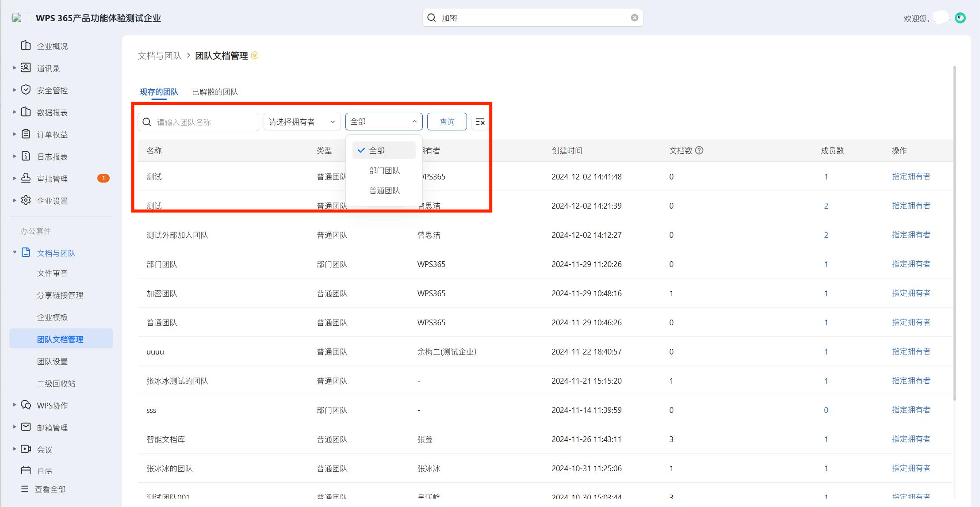Click 指定拥有者 for 加密团队 row

(911, 293)
